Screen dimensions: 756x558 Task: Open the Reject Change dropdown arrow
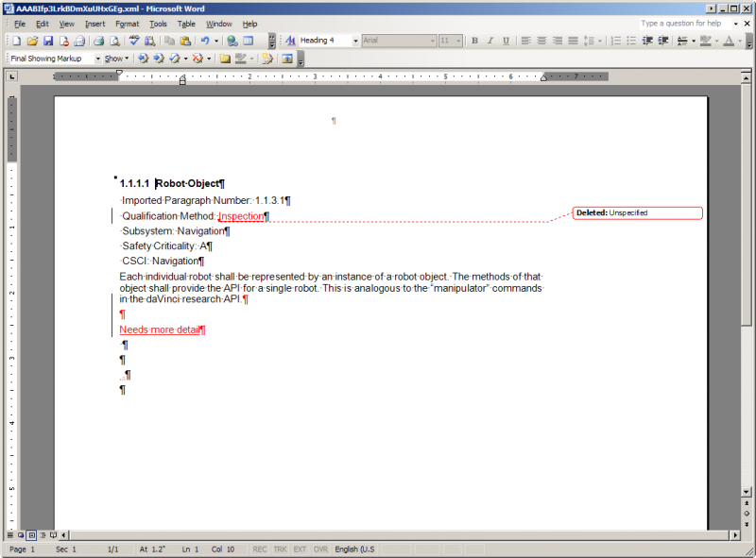pos(209,59)
